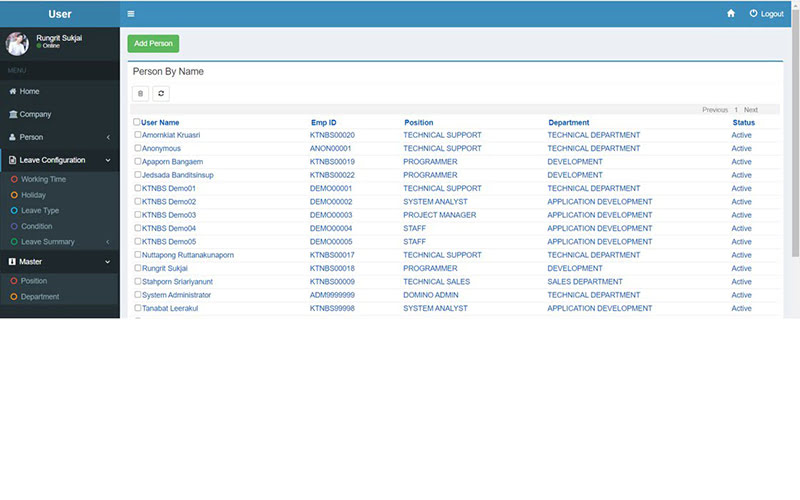
Task: Click the Logout power icon
Action: tap(753, 14)
